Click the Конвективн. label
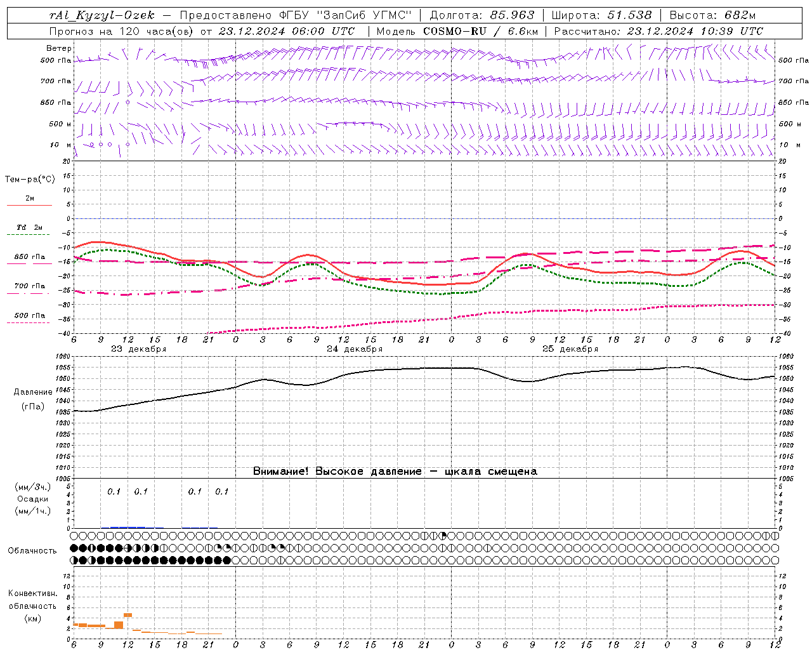812x650 pixels. 32,594
